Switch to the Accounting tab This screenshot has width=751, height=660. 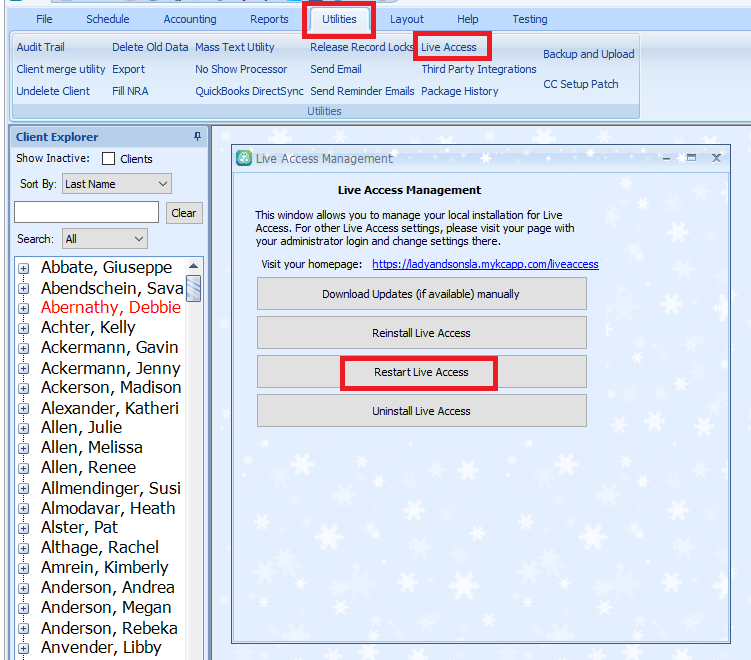pyautogui.click(x=189, y=19)
